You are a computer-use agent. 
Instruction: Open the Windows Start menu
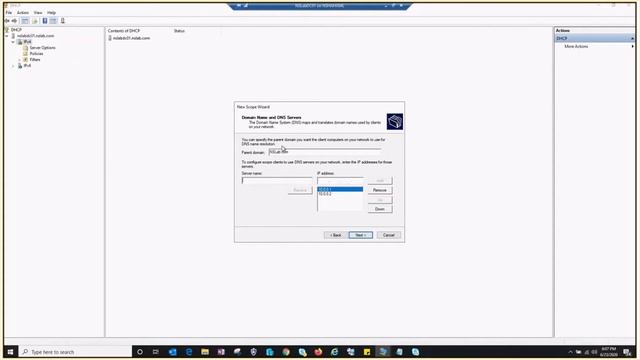pyautogui.click(x=10, y=352)
